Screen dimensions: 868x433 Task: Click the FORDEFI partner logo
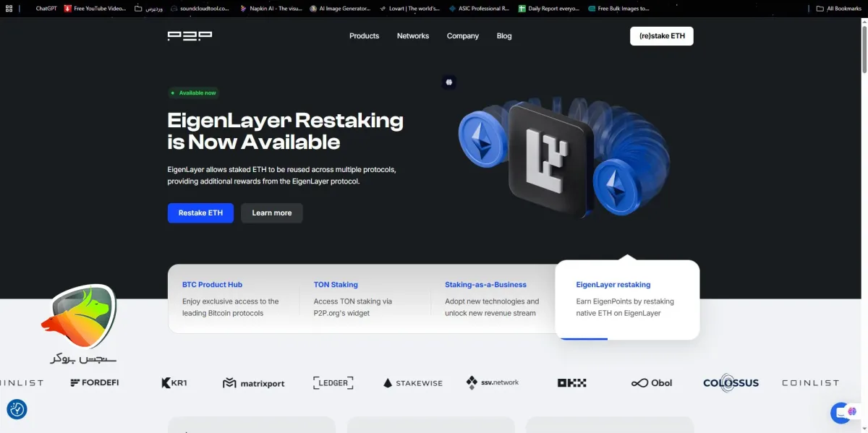(95, 382)
